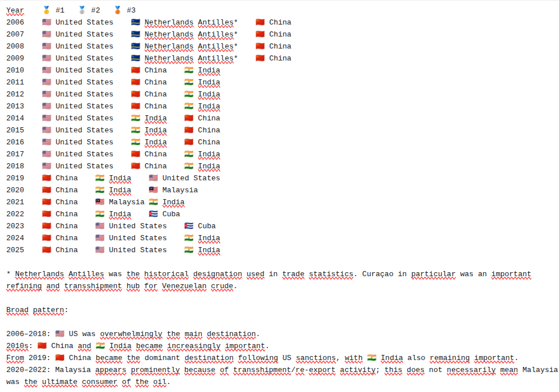Click the word "sanctions" in the From 2019 line
Image resolution: width=559 pixels, height=392 pixels.
[316, 358]
